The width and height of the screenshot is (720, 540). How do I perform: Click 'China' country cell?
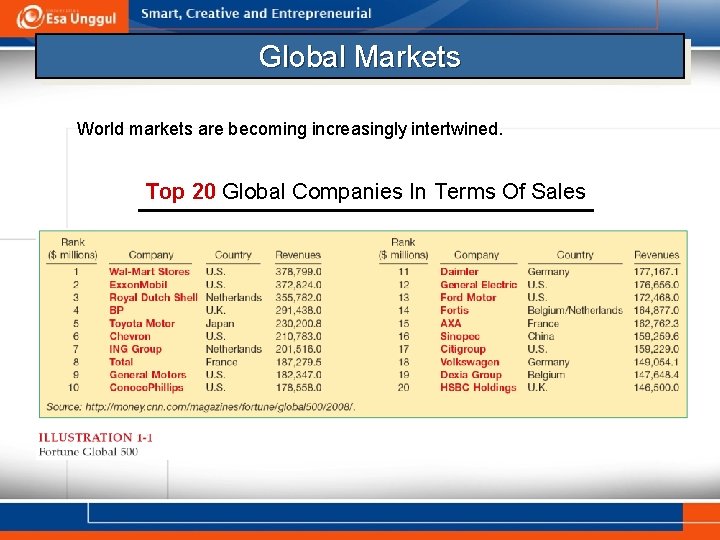[x=540, y=336]
